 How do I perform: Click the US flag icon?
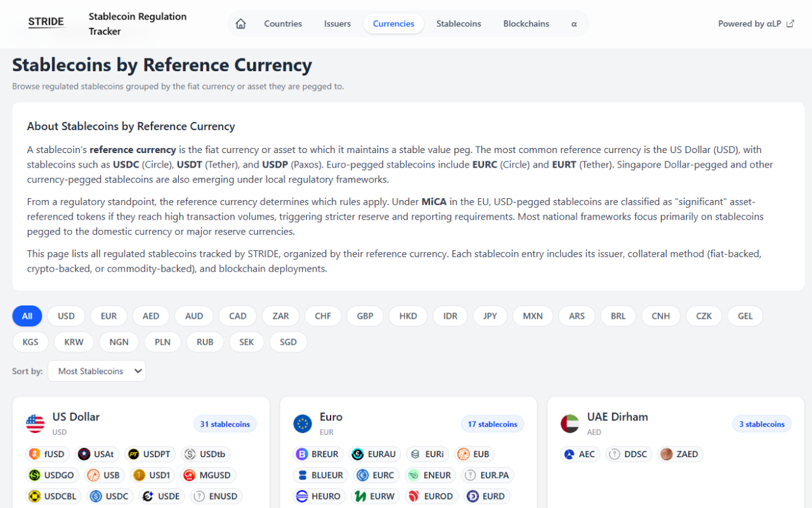point(36,424)
